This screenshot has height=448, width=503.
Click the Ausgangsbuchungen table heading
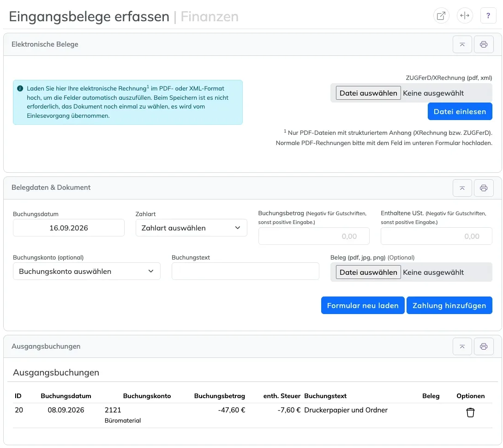pos(56,373)
